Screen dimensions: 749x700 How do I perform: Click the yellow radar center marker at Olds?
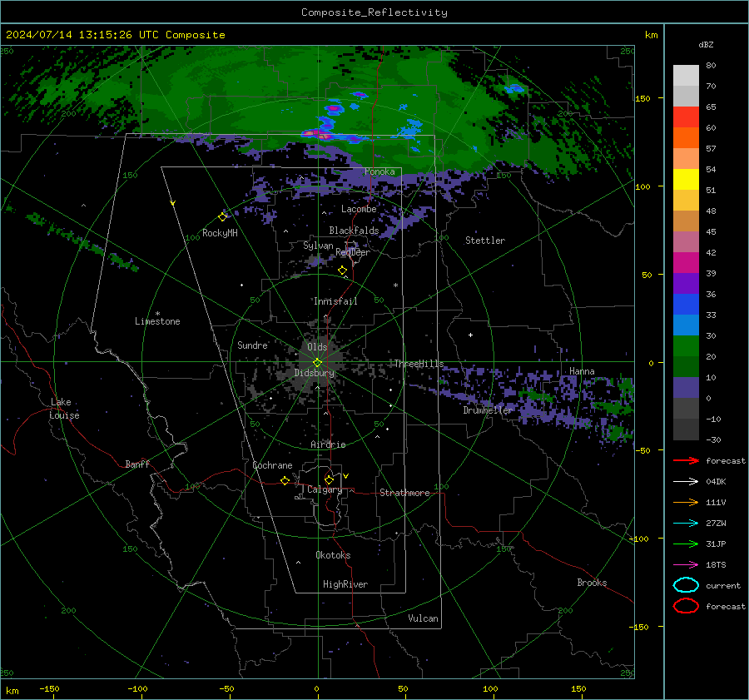pyautogui.click(x=318, y=363)
